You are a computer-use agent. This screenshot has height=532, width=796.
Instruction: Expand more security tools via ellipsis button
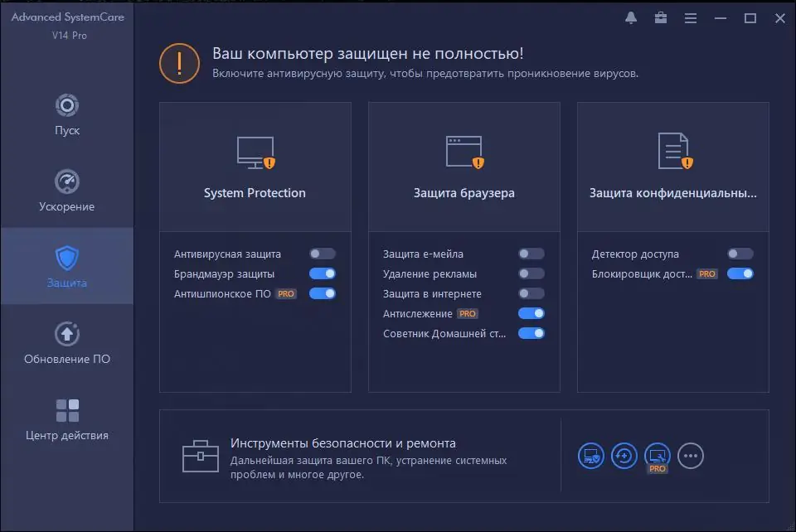click(x=691, y=456)
